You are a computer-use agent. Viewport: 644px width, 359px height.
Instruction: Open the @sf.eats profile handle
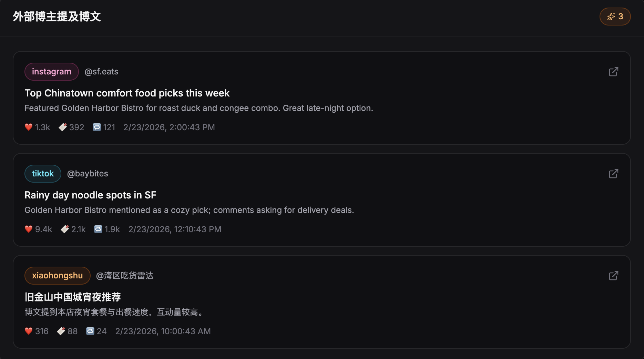101,72
